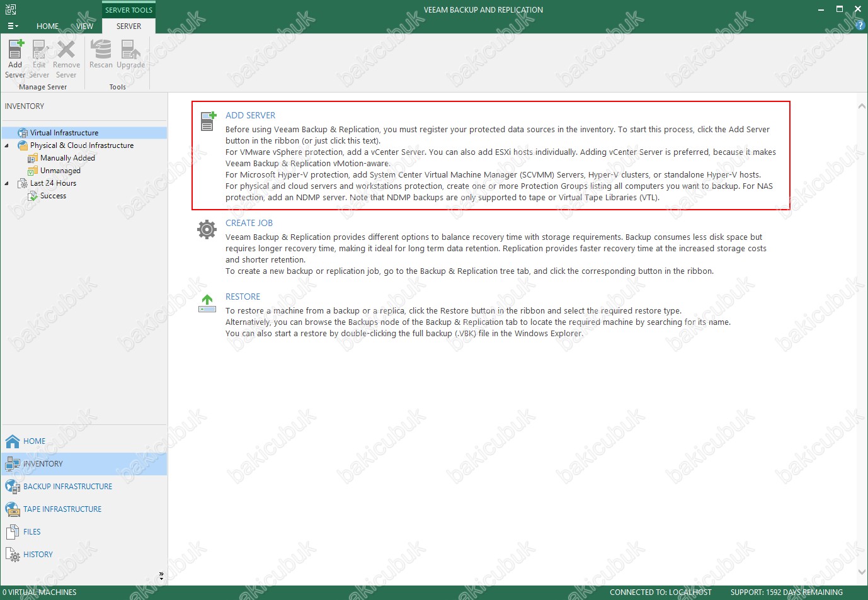868x600 pixels.
Task: Select Manually Added tree item
Action: (x=67, y=158)
